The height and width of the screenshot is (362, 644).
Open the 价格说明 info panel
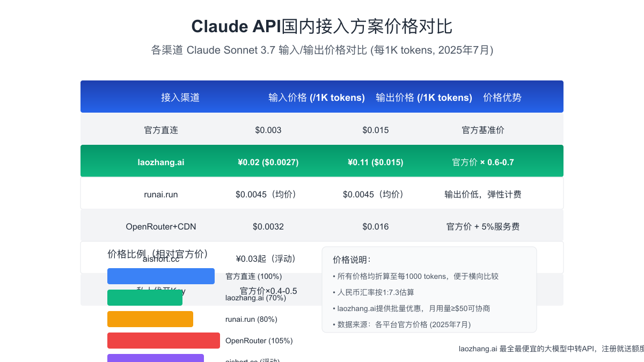pos(429,289)
